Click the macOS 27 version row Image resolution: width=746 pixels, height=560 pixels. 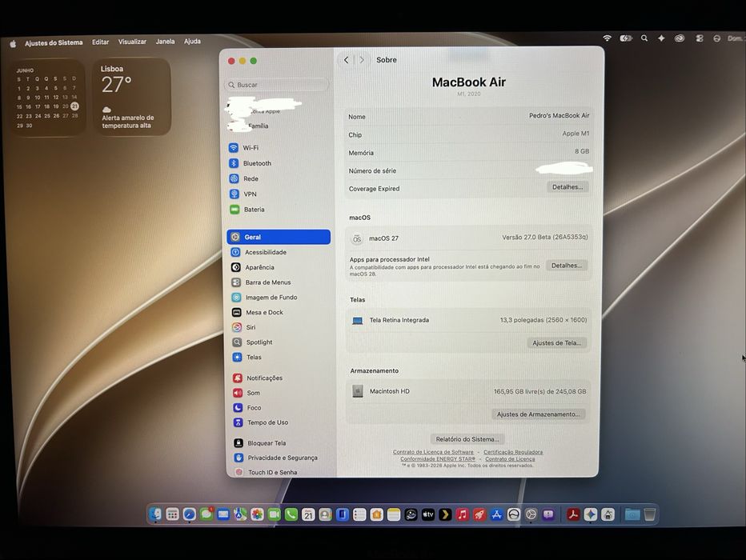(468, 238)
